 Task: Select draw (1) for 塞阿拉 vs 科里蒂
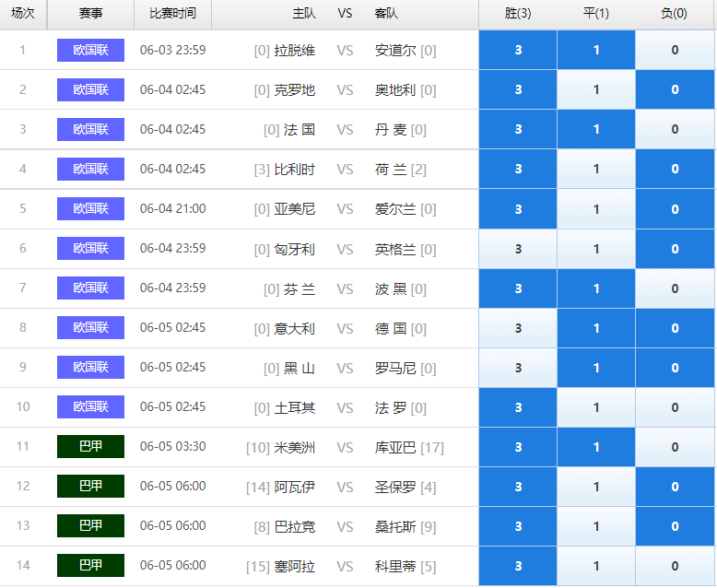[596, 566]
